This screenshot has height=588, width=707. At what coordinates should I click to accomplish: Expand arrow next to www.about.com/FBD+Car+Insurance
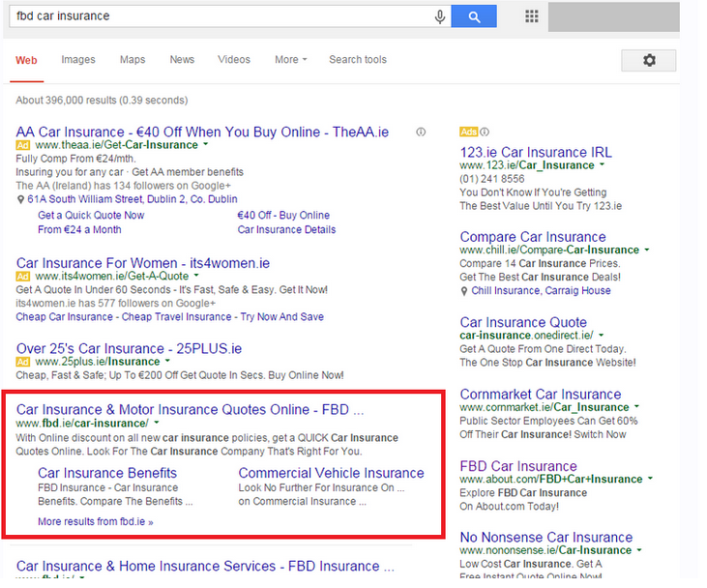650,479
